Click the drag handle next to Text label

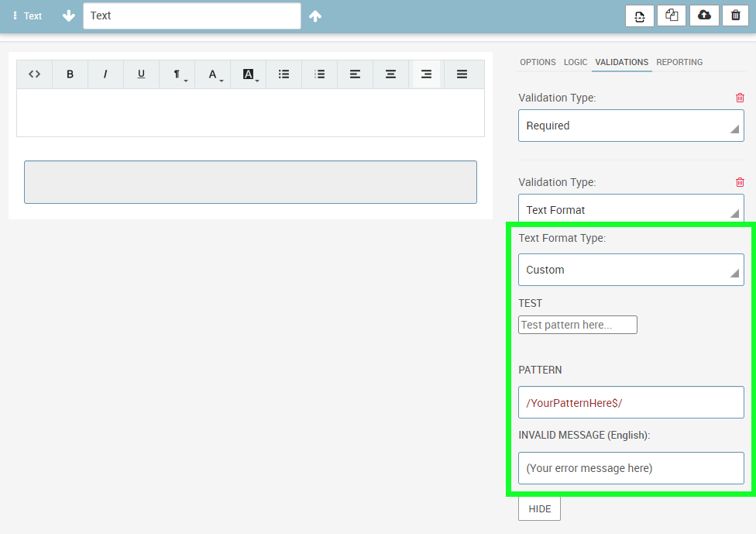tap(15, 16)
